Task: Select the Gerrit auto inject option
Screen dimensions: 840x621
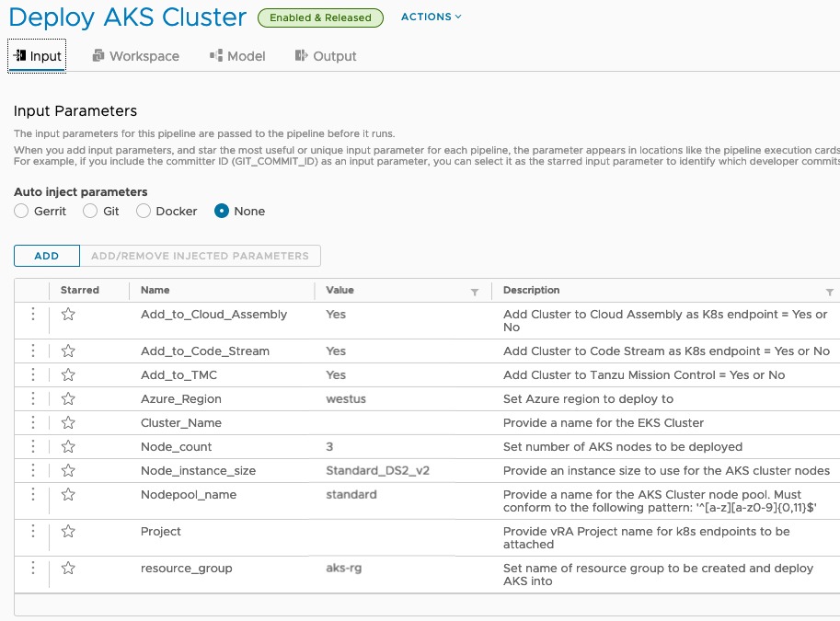Action: click(21, 211)
